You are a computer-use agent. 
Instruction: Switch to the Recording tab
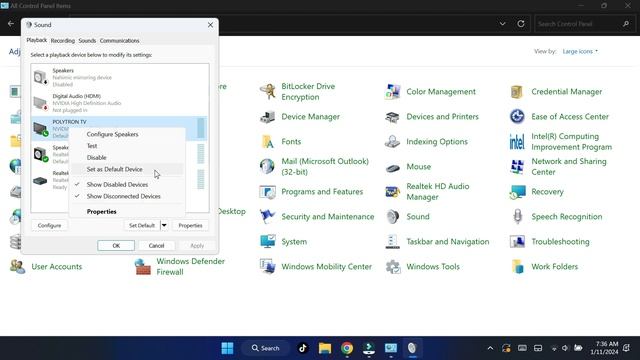tap(62, 41)
